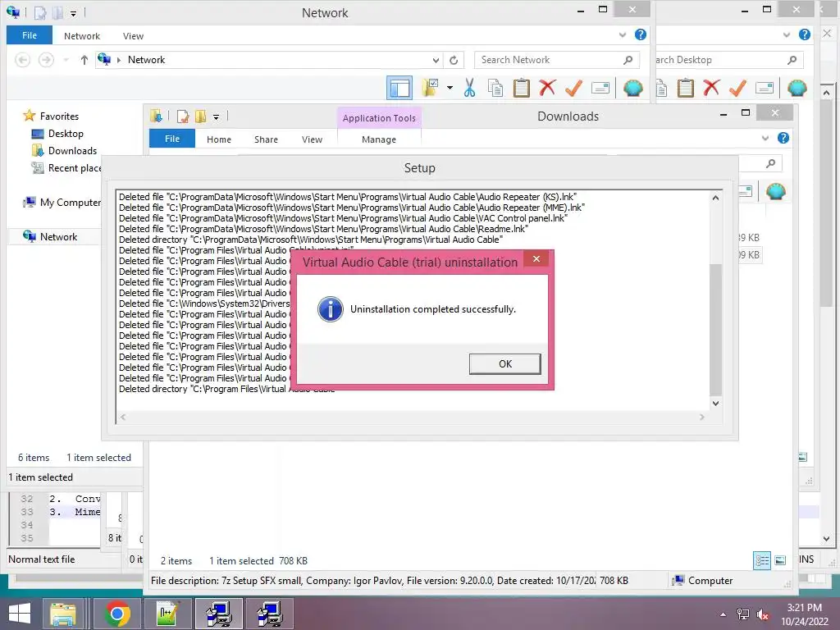Toggle the preview pane icon in Network toolbar
Viewport: 840px width, 630px height.
399,88
